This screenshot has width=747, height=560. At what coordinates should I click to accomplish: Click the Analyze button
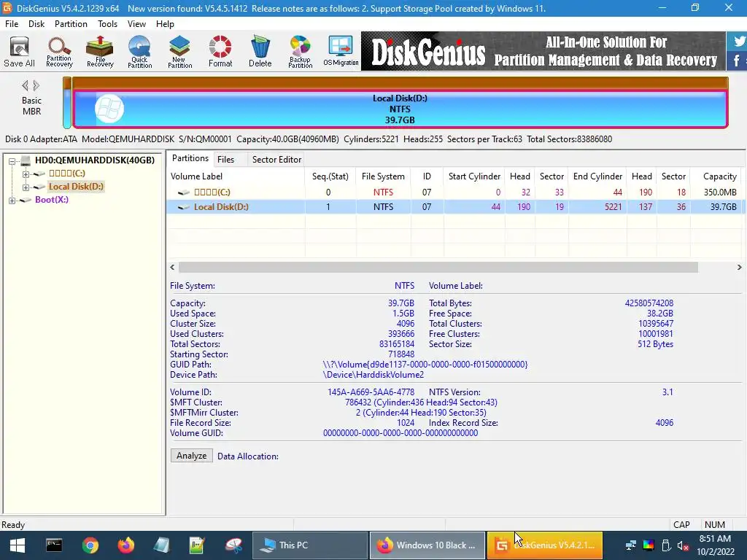click(x=192, y=456)
